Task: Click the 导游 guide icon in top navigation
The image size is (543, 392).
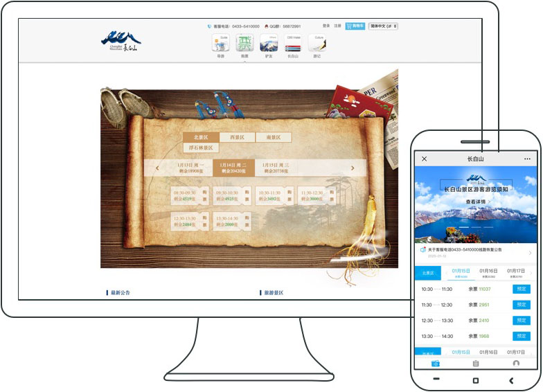Action: tap(220, 44)
